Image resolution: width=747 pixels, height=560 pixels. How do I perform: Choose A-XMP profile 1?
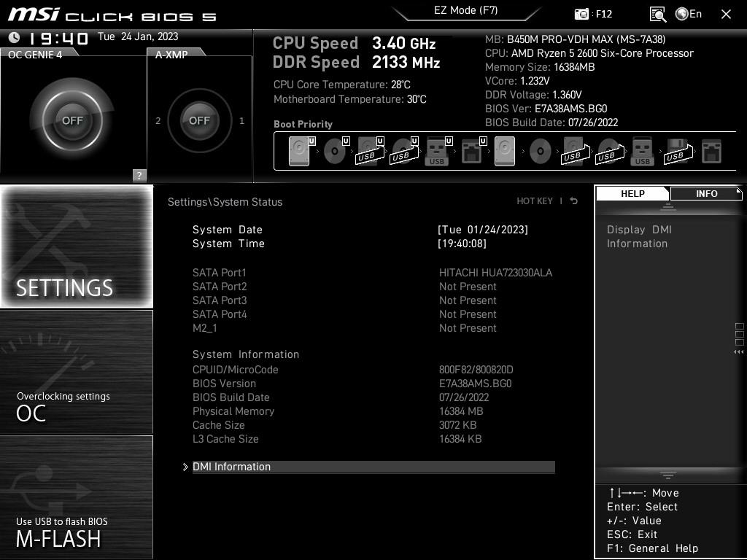241,121
